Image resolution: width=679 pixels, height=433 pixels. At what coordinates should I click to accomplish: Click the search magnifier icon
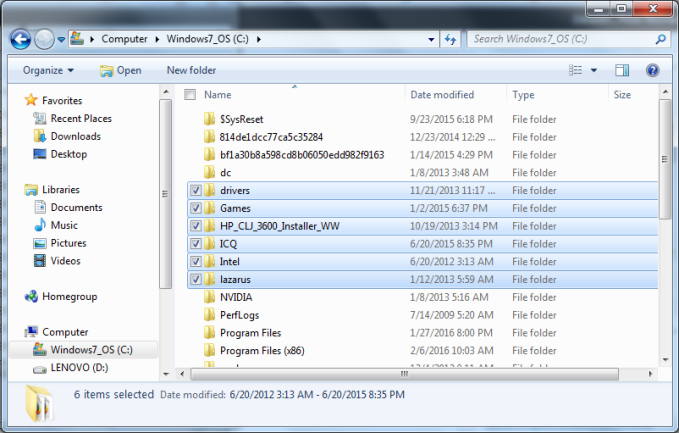pyautogui.click(x=660, y=39)
